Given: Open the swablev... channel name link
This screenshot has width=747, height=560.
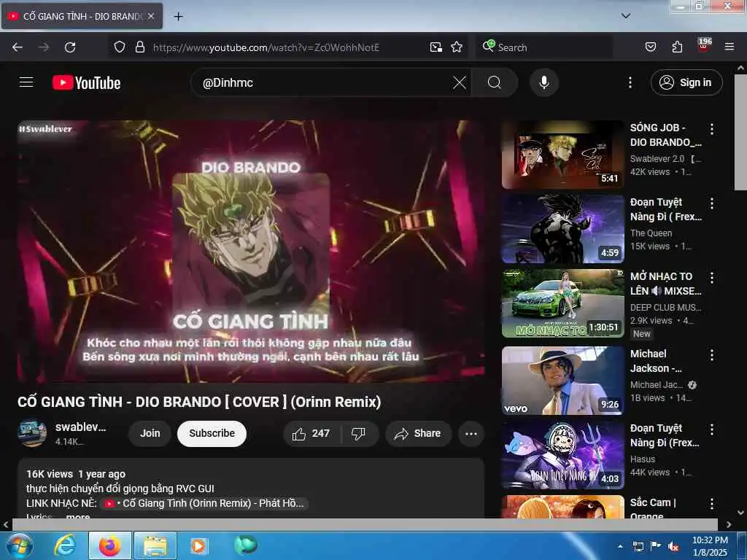Looking at the screenshot, I should tap(80, 427).
